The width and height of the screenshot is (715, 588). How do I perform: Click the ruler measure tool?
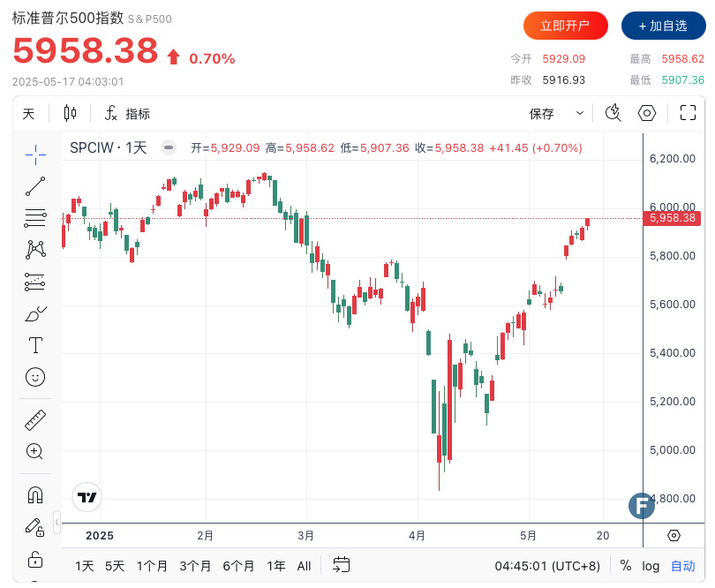pyautogui.click(x=35, y=419)
